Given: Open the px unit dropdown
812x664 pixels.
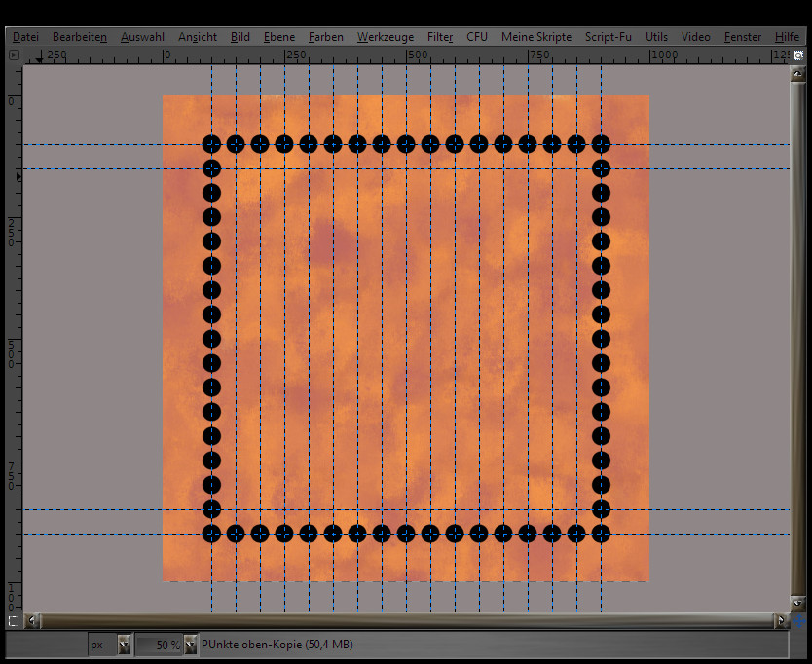Looking at the screenshot, I should 124,645.
